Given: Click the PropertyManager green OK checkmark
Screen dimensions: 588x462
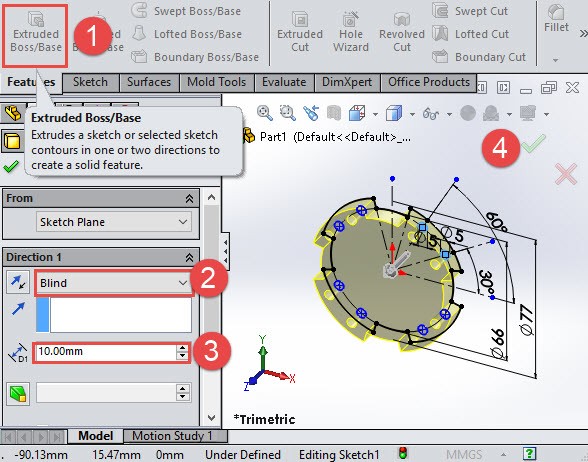Looking at the screenshot, I should click(11, 166).
